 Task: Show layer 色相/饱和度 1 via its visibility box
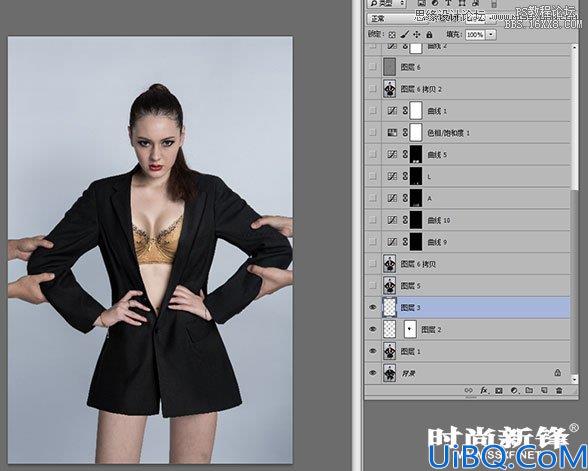click(x=372, y=133)
